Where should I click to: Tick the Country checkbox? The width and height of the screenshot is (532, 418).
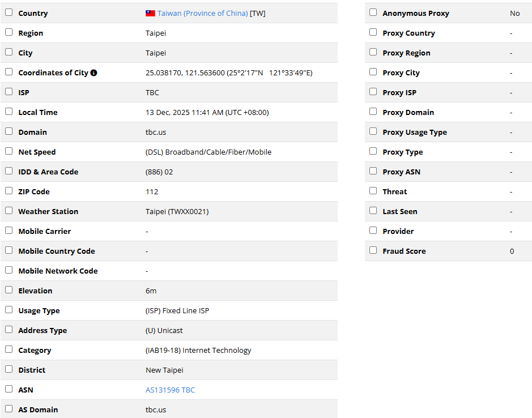coord(9,12)
